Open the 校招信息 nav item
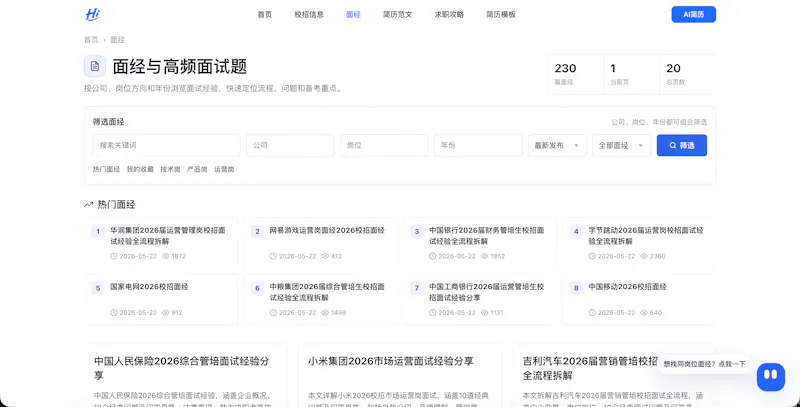Viewport: 800px width, 407px height. [x=309, y=14]
